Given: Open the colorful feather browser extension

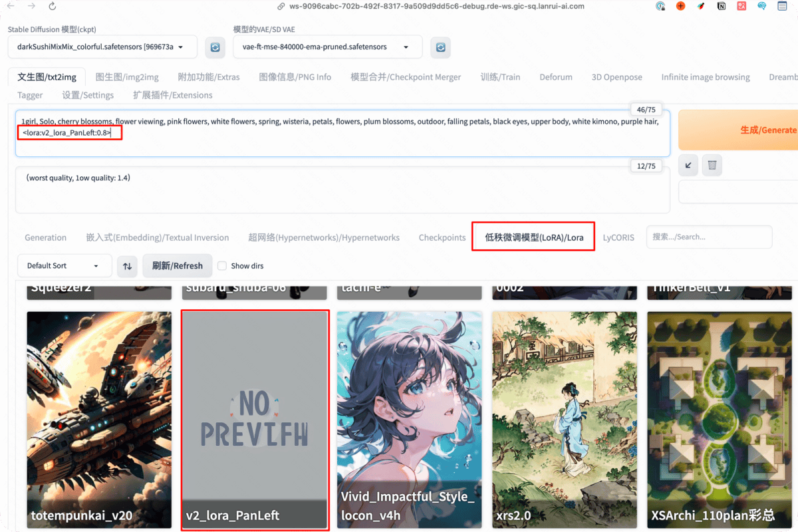Looking at the screenshot, I should (701, 6).
